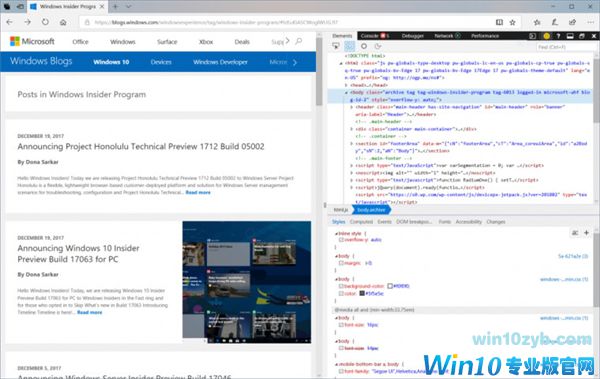Activate the DevTools Select element tool
The image size is (600, 379).
(336, 46)
